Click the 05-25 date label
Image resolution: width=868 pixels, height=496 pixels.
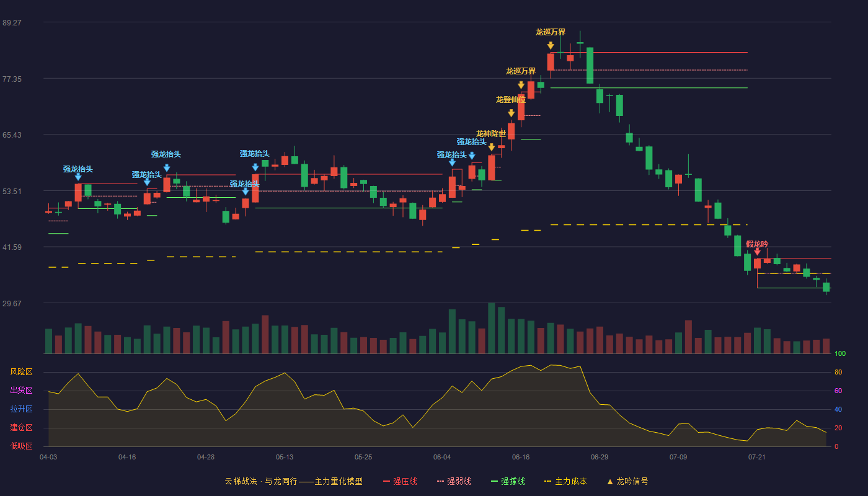[x=363, y=457]
